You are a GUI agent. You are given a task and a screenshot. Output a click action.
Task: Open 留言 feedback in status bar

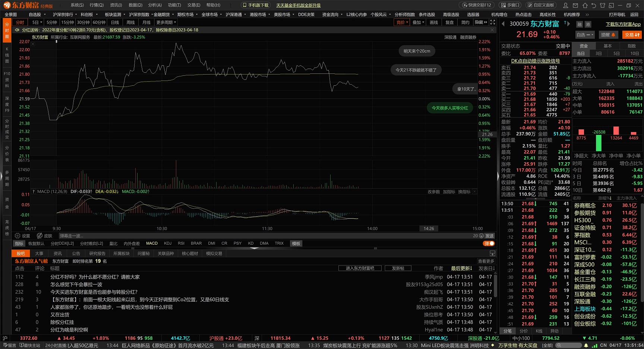[x=10, y=346]
